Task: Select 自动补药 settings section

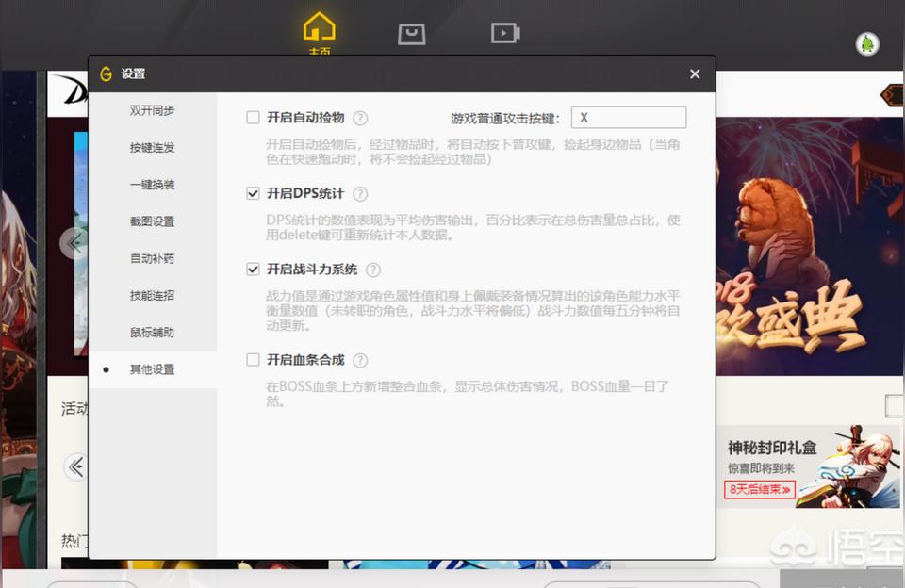Action: pyautogui.click(x=152, y=258)
